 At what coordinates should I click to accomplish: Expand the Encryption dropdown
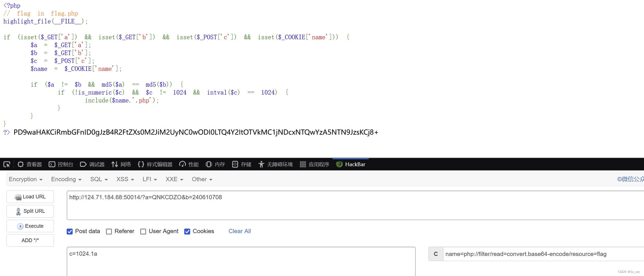click(x=26, y=179)
